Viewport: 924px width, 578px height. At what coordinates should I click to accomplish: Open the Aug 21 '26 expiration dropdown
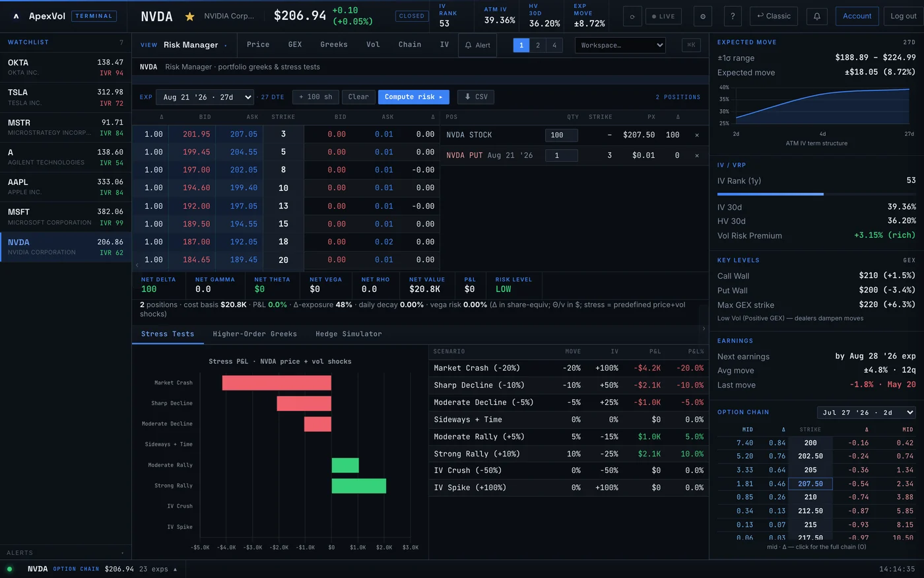(207, 97)
